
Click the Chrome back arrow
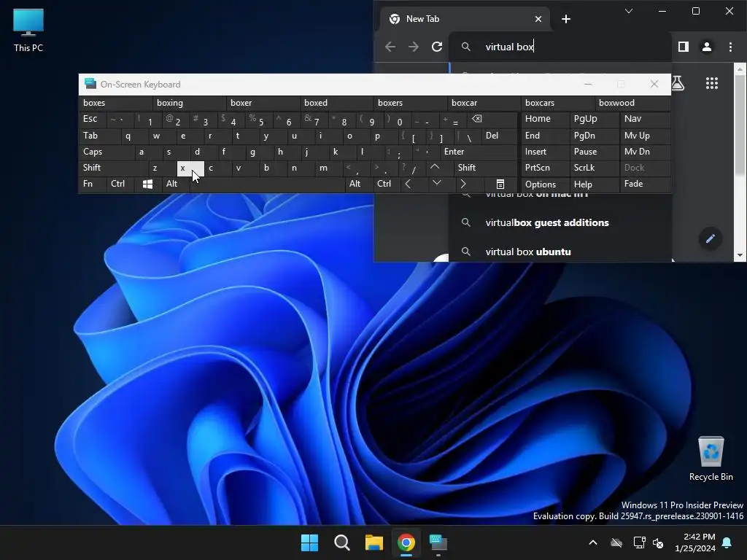[x=390, y=47]
